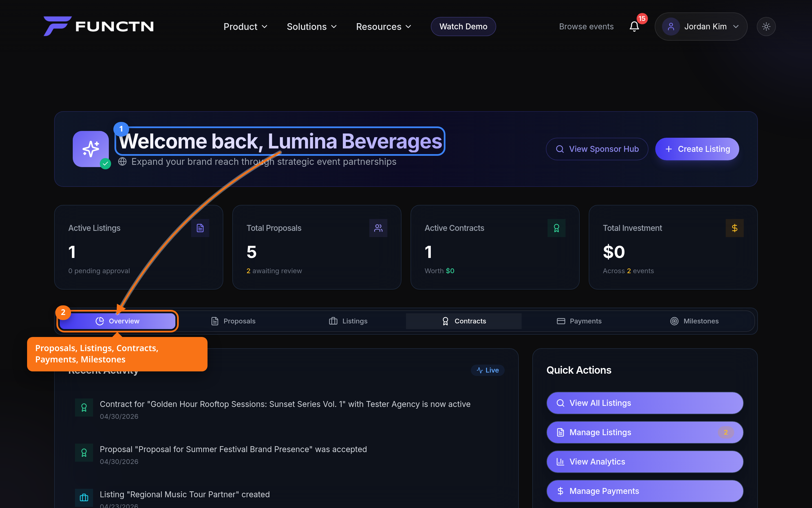Switch to the Contracts tab
This screenshot has width=812, height=508.
tap(464, 321)
